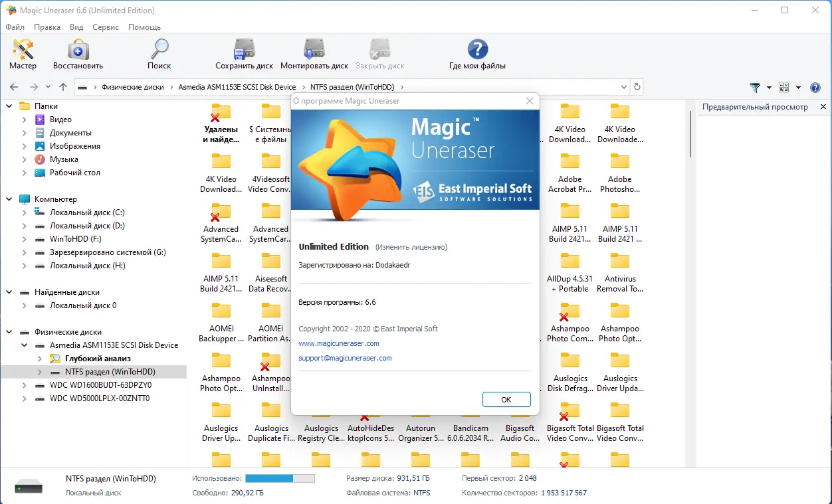Open the Сервис menu
This screenshot has width=832, height=504.
pos(105,27)
